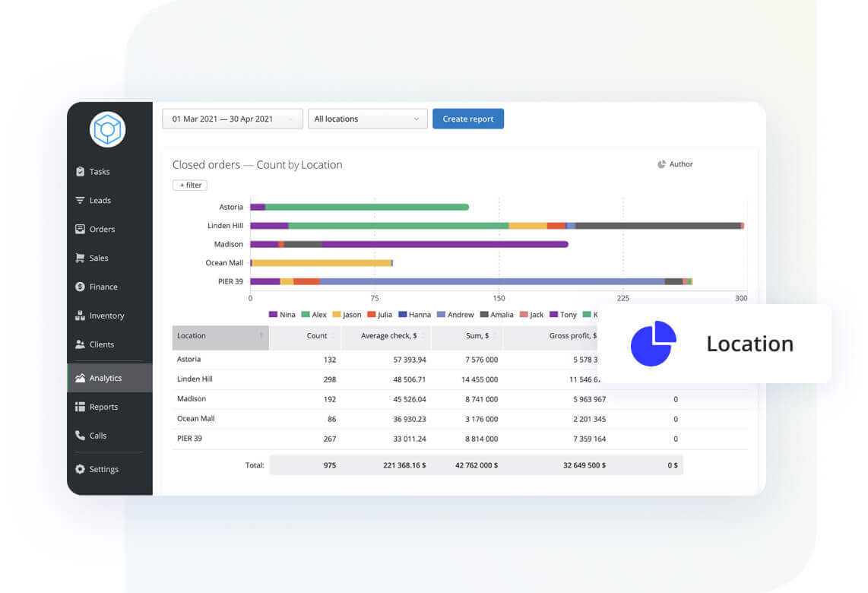This screenshot has width=868, height=593.
Task: Select the Leads sidebar icon
Action: click(97, 200)
